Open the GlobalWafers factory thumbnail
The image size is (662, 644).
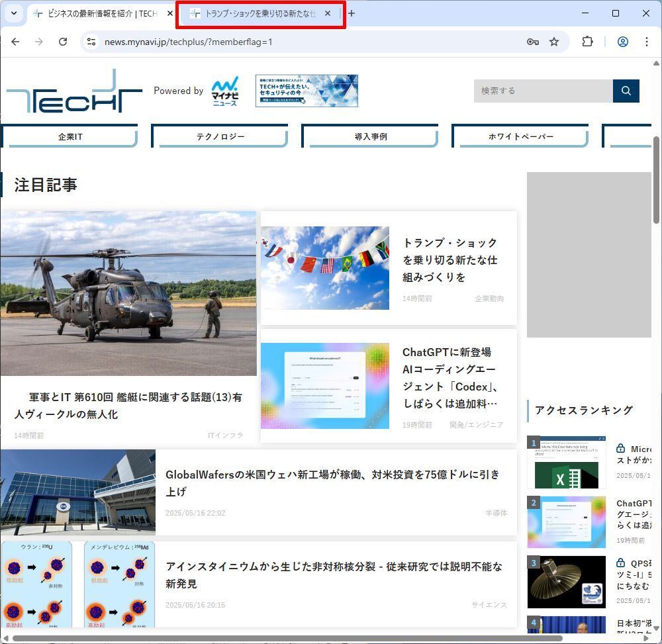[78, 492]
